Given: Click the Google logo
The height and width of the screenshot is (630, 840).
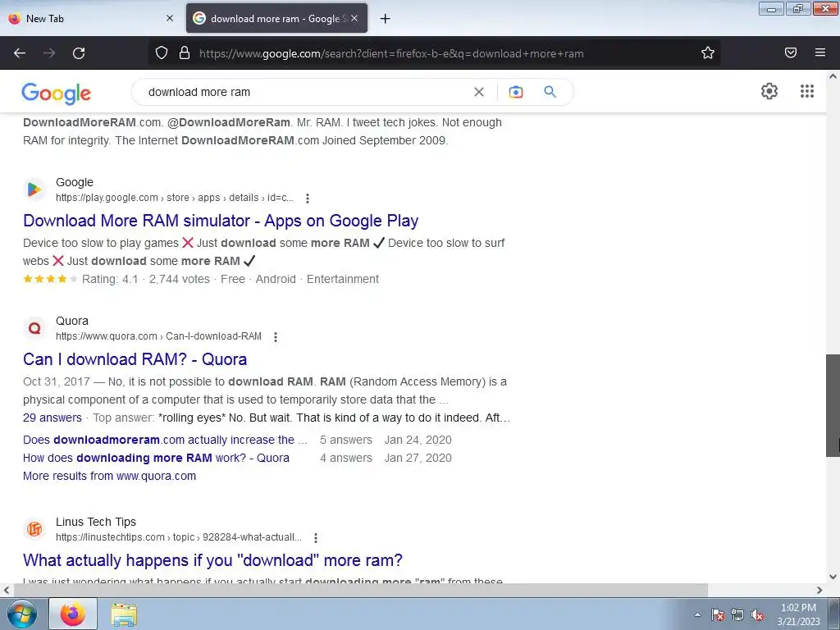Looking at the screenshot, I should click(57, 94).
